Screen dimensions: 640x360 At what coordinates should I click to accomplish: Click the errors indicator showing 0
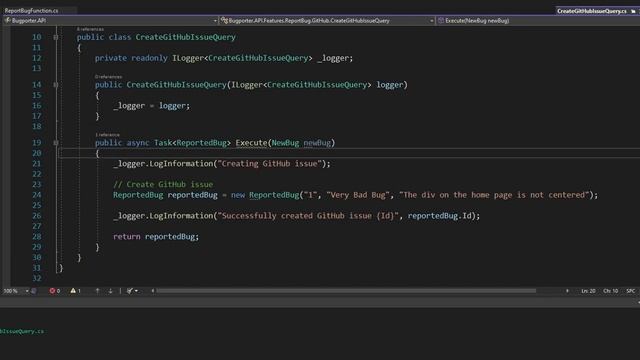(55, 291)
